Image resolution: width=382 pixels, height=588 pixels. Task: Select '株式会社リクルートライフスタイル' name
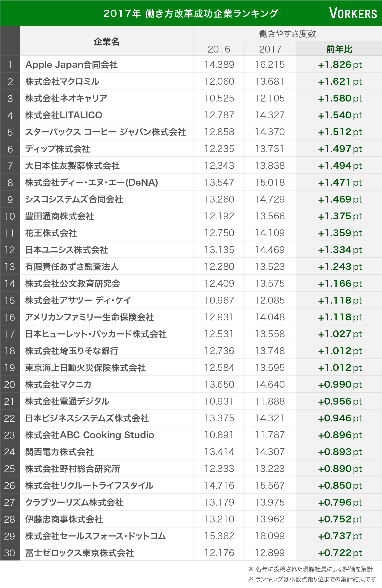tap(90, 486)
